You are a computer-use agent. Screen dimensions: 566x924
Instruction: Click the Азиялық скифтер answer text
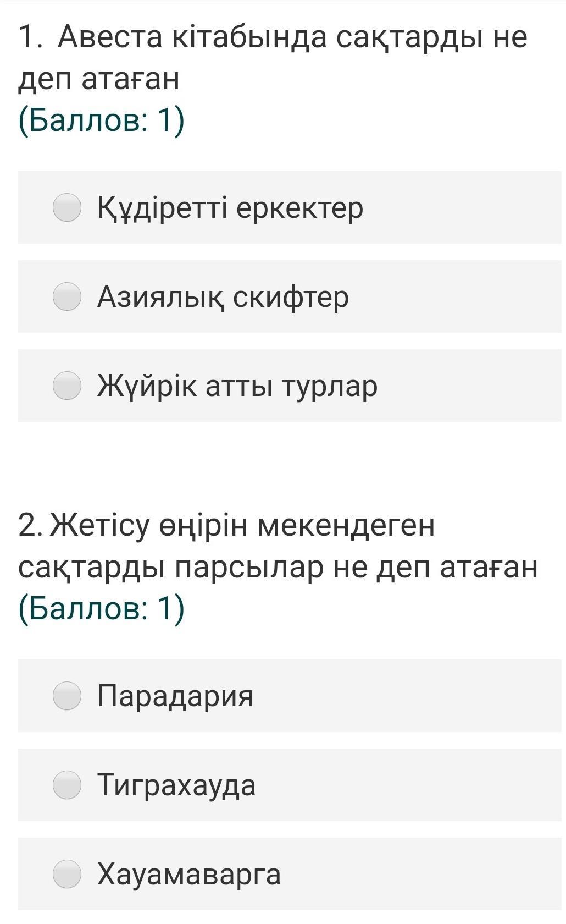(x=223, y=297)
